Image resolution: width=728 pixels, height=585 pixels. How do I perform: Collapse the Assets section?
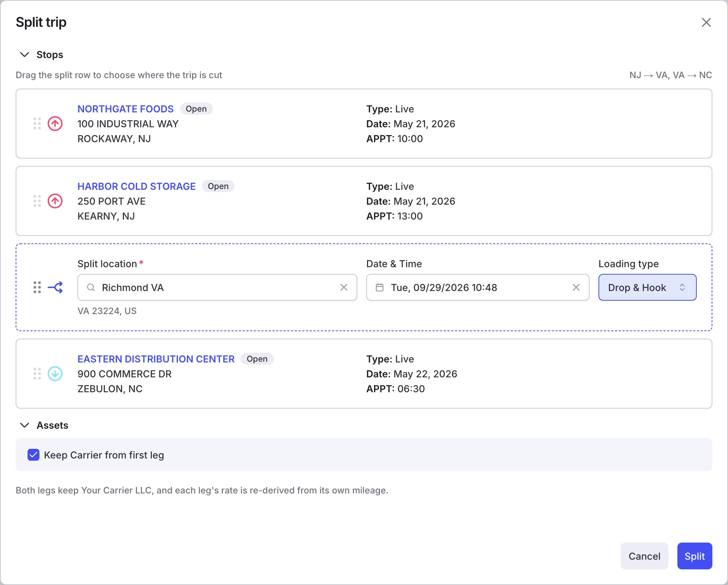coord(25,425)
